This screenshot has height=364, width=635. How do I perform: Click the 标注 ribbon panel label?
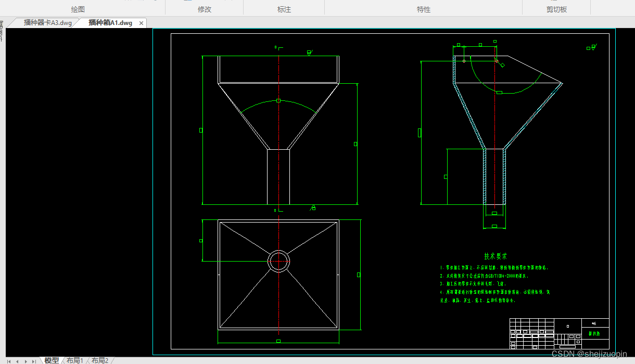(x=284, y=9)
